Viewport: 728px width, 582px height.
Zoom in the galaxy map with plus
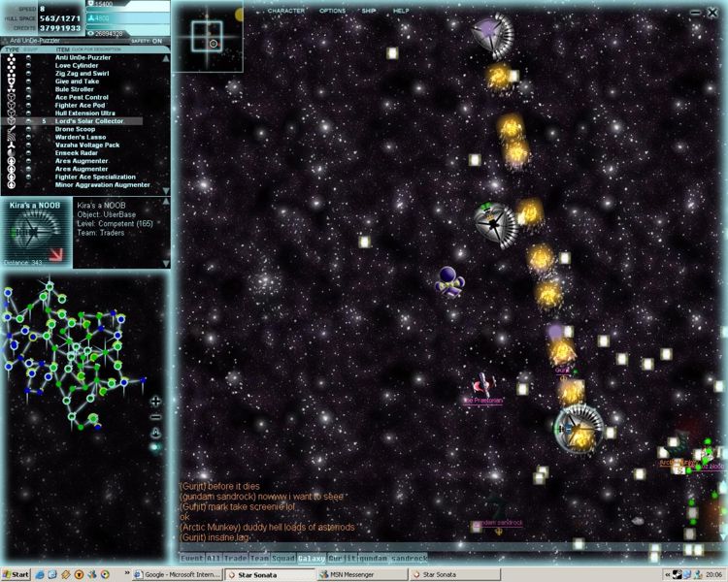[155, 401]
